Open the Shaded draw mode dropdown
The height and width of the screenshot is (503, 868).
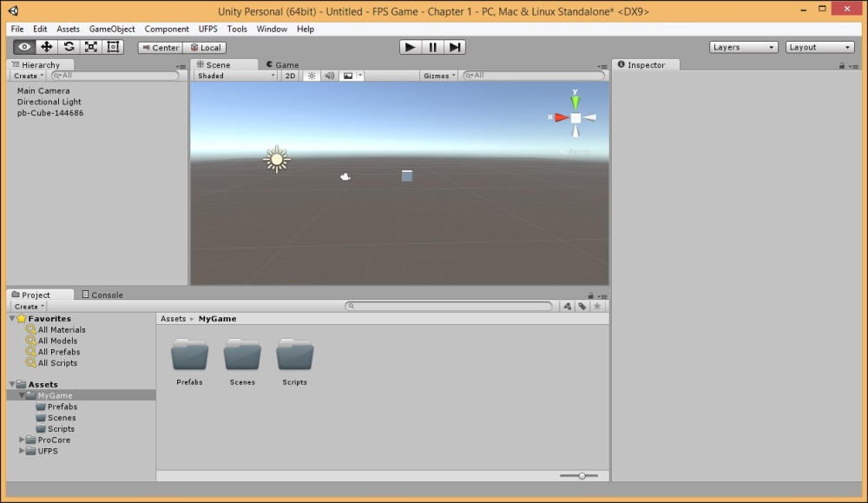pos(236,76)
